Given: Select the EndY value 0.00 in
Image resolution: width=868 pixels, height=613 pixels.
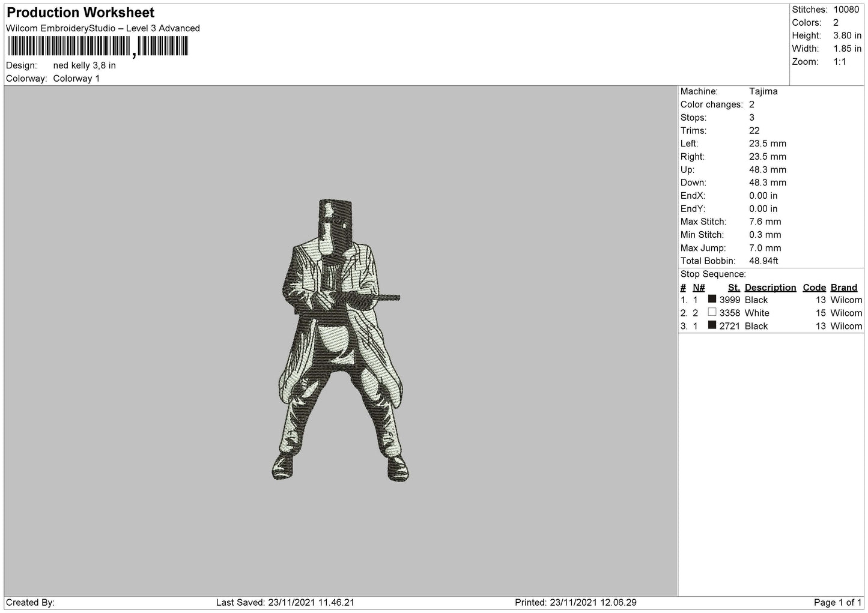Looking at the screenshot, I should tap(763, 209).
